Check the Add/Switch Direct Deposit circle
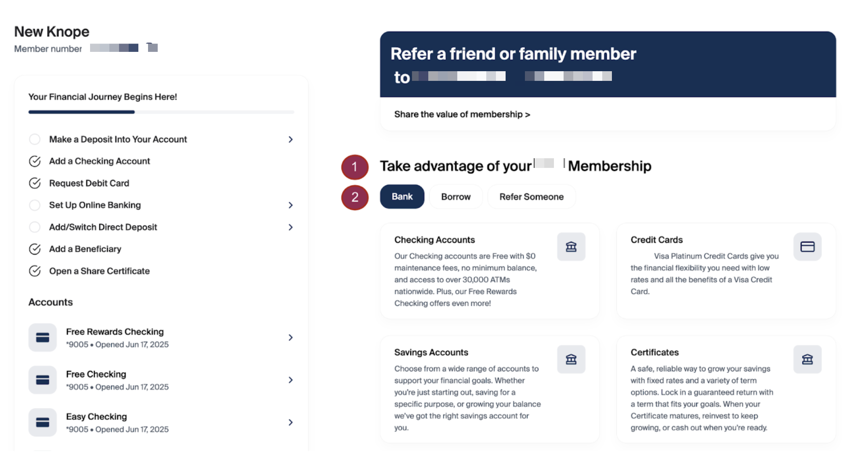This screenshot has height=458, width=868. pos(35,227)
